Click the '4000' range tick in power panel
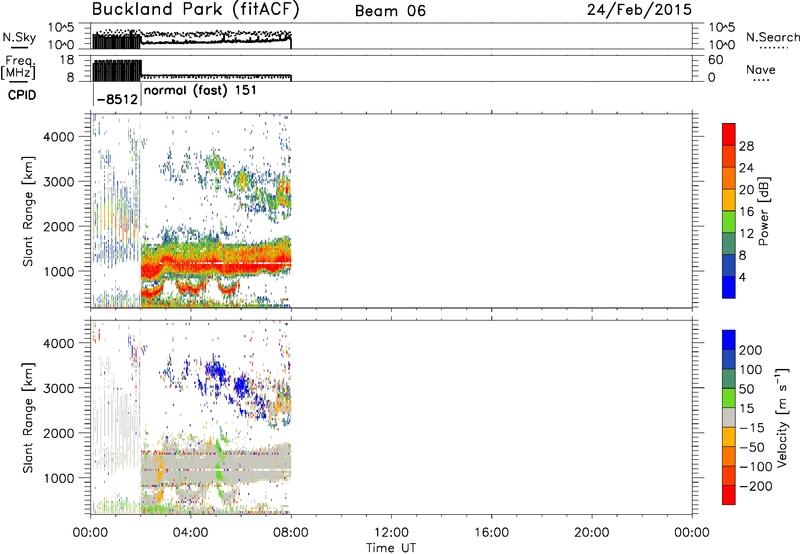Image resolution: width=800 pixels, height=554 pixels. (x=58, y=137)
